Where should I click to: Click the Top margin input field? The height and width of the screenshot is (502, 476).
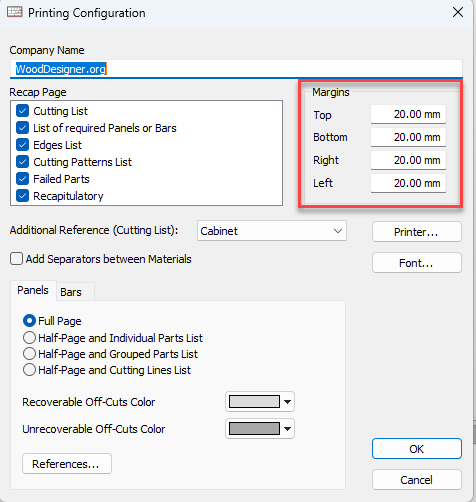click(408, 114)
